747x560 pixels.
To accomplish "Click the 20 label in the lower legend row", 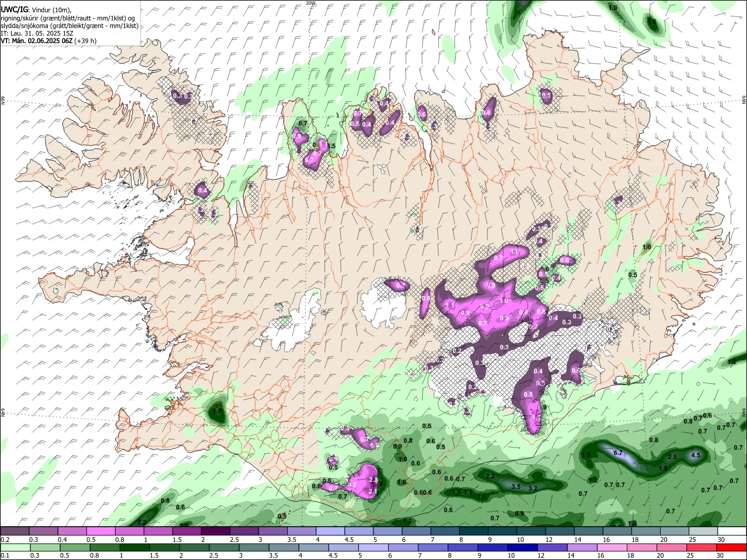I will (661, 556).
